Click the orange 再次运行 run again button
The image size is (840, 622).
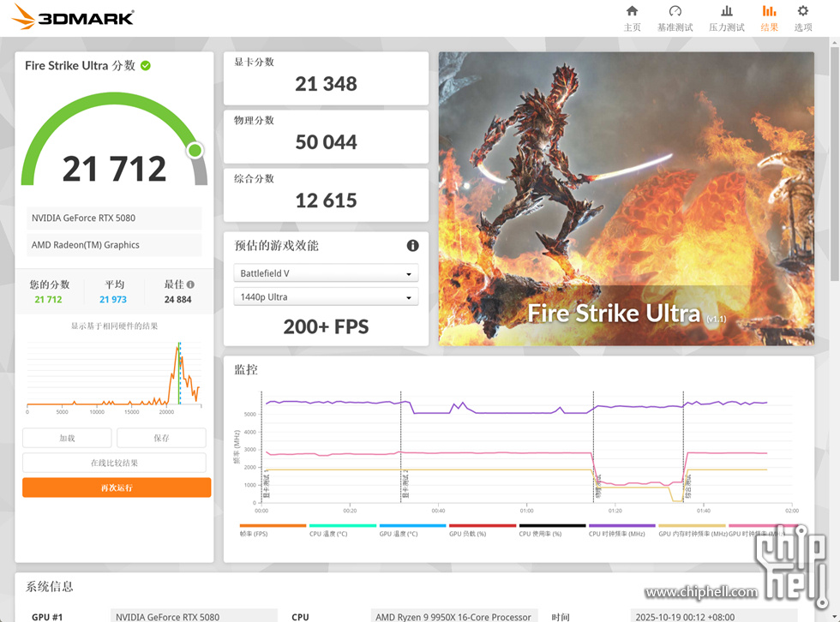(117, 487)
